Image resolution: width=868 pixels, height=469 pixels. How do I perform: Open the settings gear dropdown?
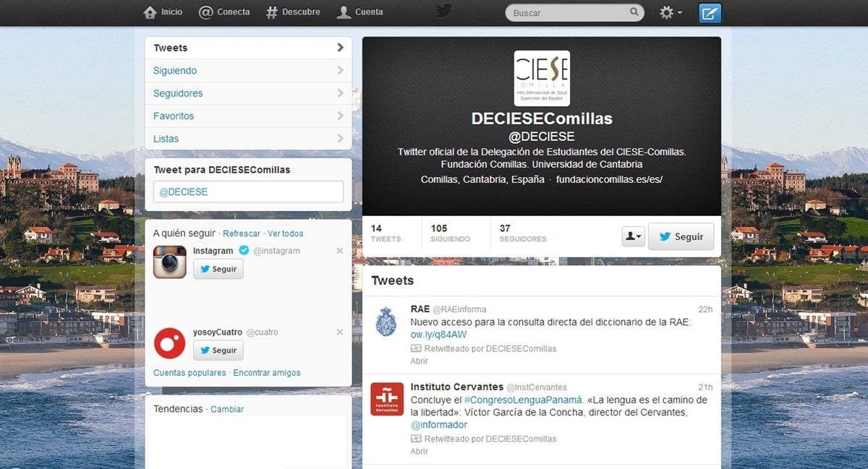point(671,13)
